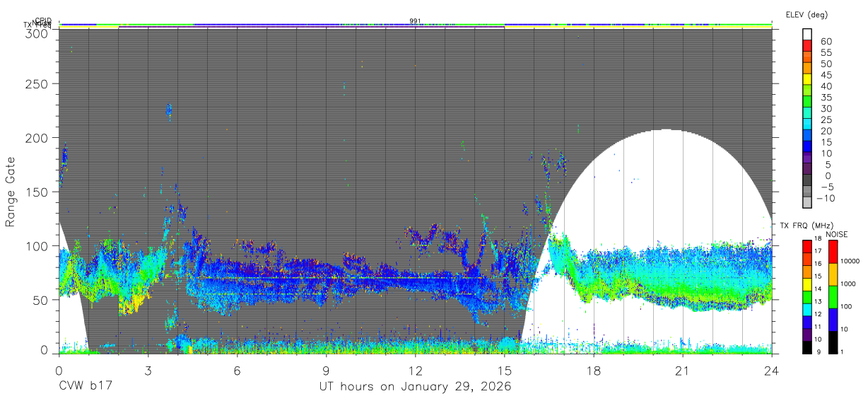Click the "16" label on the TX FRQ scale
The image size is (868, 401).
(x=818, y=264)
